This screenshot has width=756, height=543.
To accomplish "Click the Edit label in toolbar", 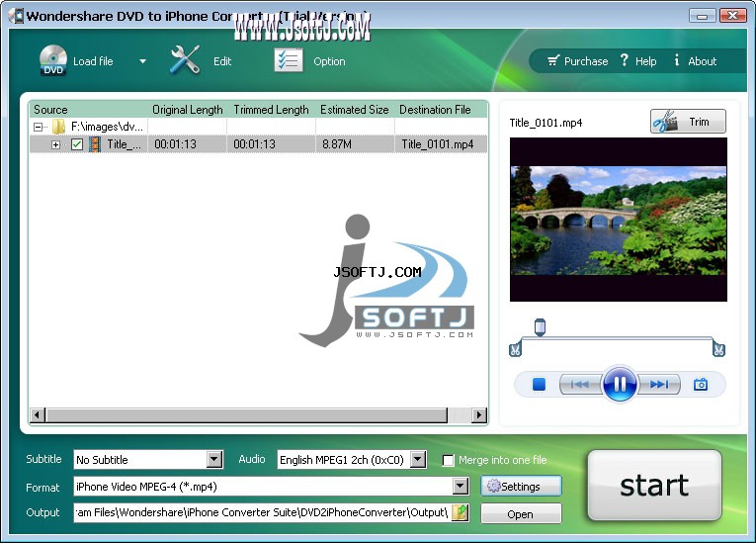I will [x=222, y=61].
